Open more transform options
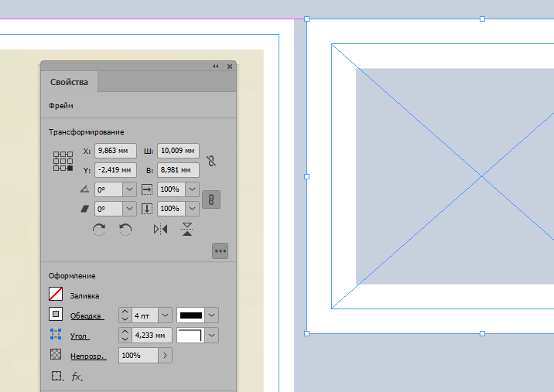The width and height of the screenshot is (554, 392). click(x=220, y=251)
